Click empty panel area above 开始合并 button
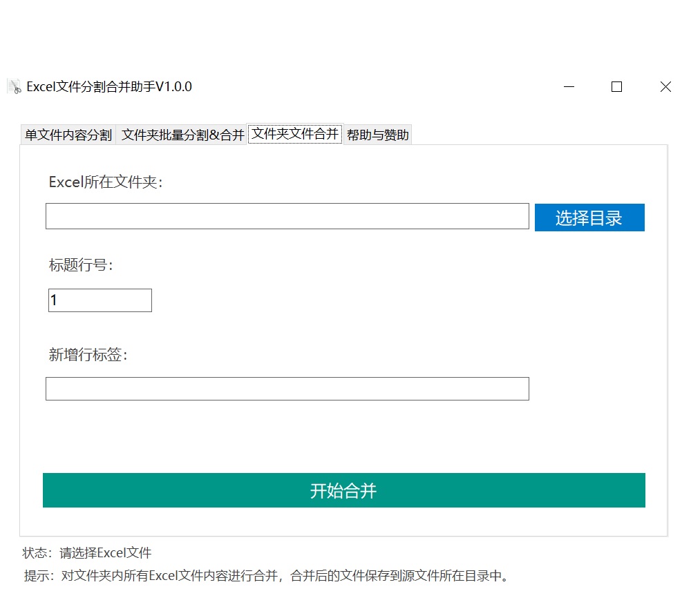This screenshot has height=589, width=700. click(343, 436)
